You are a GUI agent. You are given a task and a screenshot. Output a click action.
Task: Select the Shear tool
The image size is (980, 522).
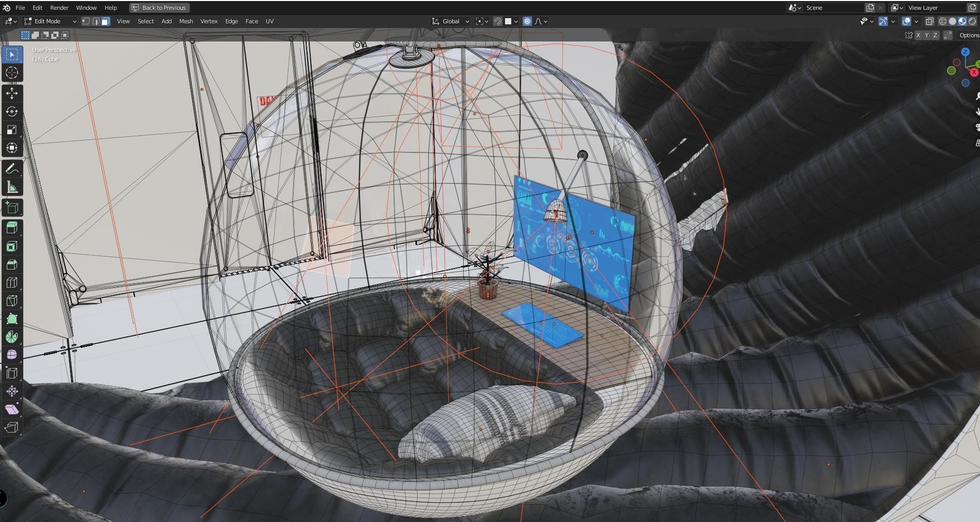coord(12,410)
